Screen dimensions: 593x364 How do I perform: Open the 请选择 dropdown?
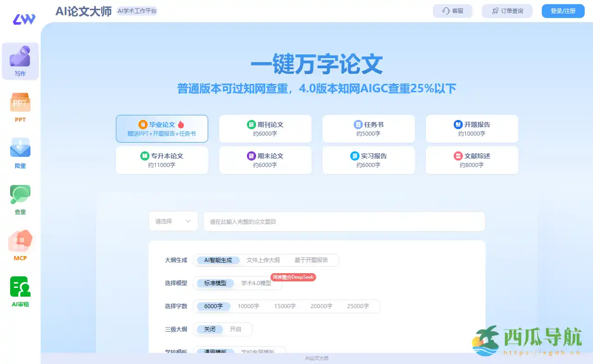click(x=173, y=221)
